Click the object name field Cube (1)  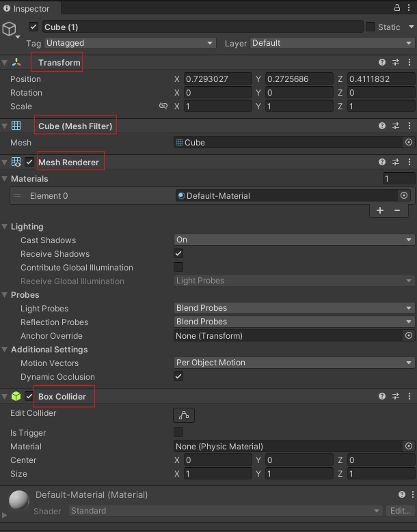(203, 27)
